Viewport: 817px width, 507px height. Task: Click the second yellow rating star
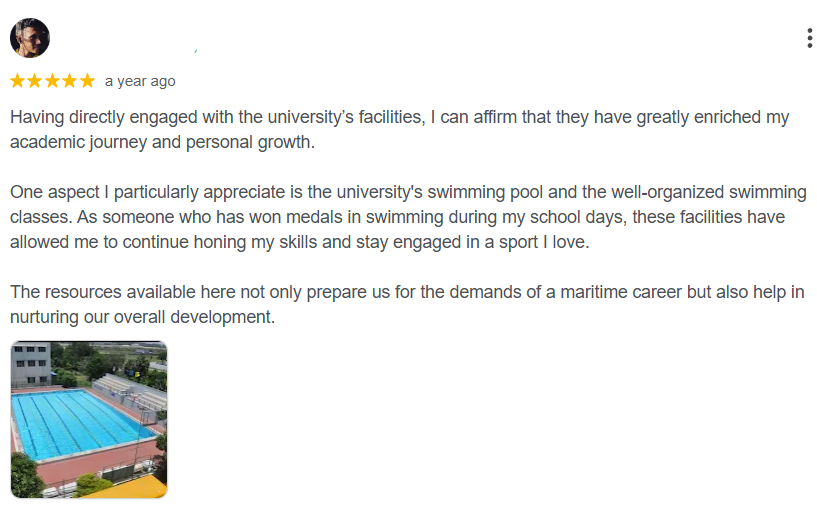[34, 80]
